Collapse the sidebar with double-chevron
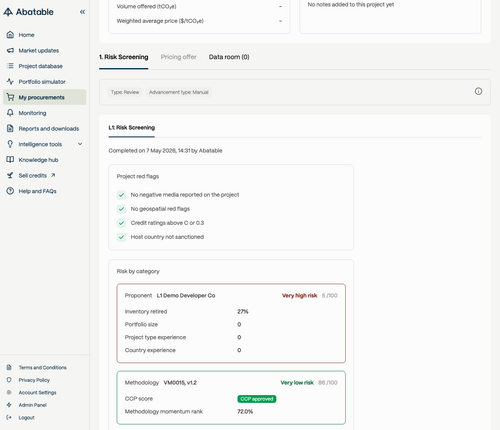This screenshot has height=430, width=500. click(x=82, y=12)
